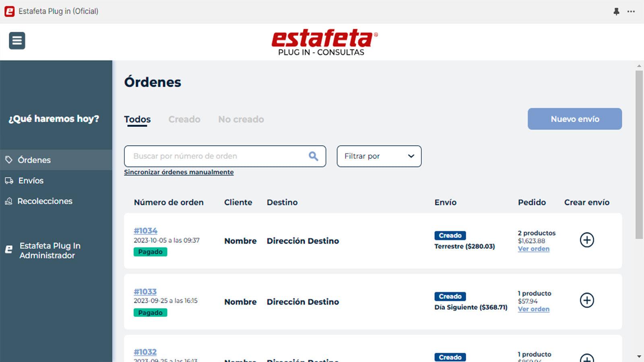Select the Órdenes section in sidebar
644x362 pixels.
coord(34,160)
